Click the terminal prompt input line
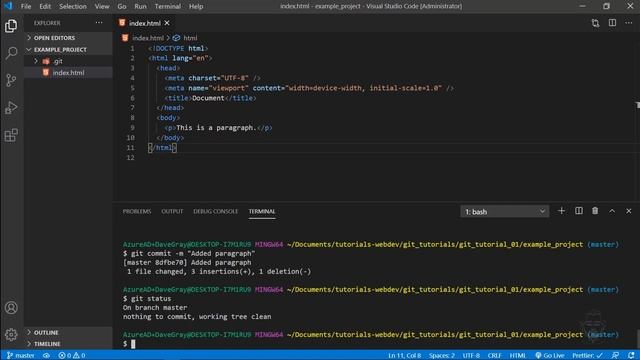Screen dimensions: 640x360 (x=371, y=344)
